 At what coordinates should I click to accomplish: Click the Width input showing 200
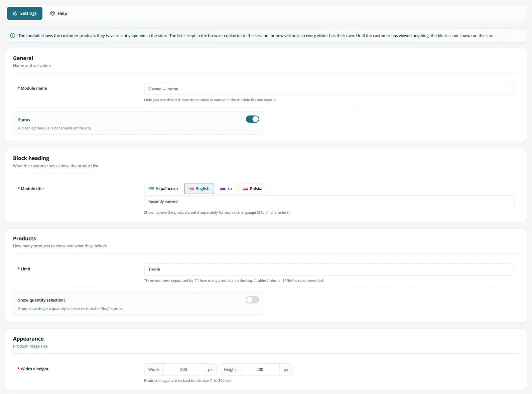(184, 370)
